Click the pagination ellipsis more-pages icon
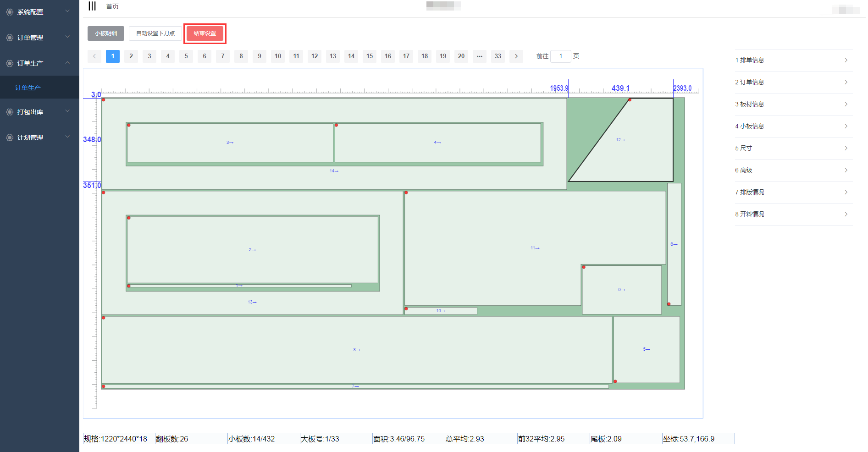The width and height of the screenshot is (868, 452). point(479,56)
